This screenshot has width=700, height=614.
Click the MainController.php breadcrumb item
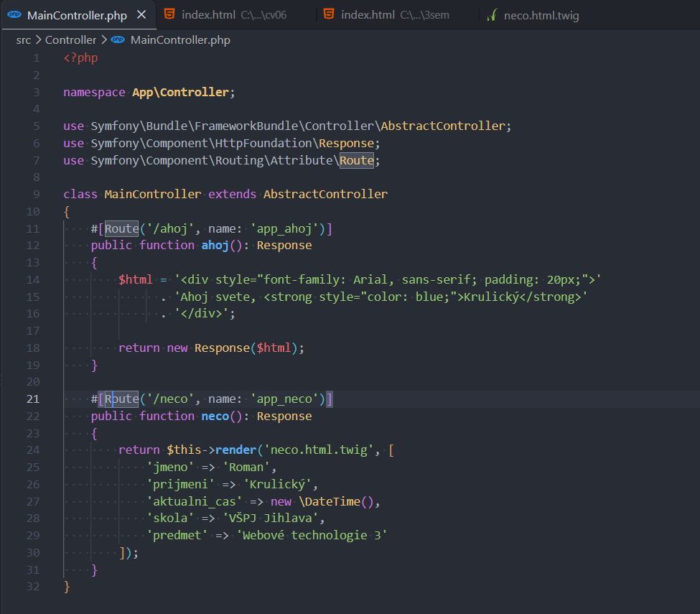180,39
